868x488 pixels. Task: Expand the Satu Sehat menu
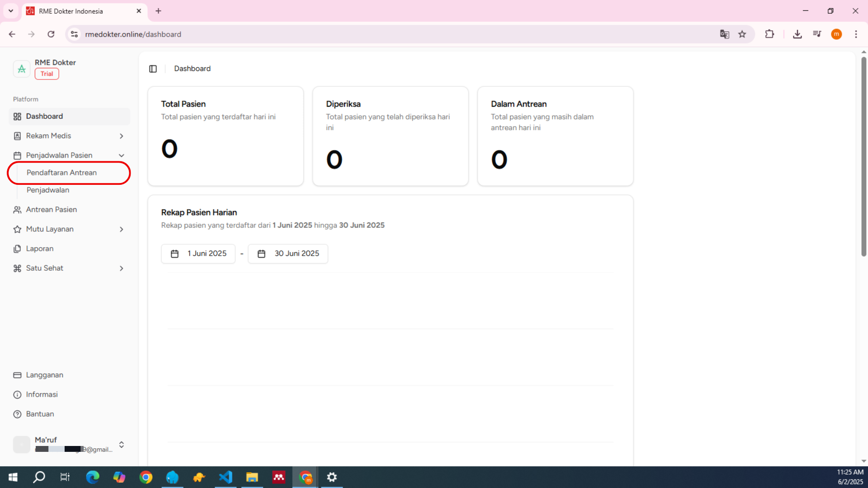pos(121,268)
